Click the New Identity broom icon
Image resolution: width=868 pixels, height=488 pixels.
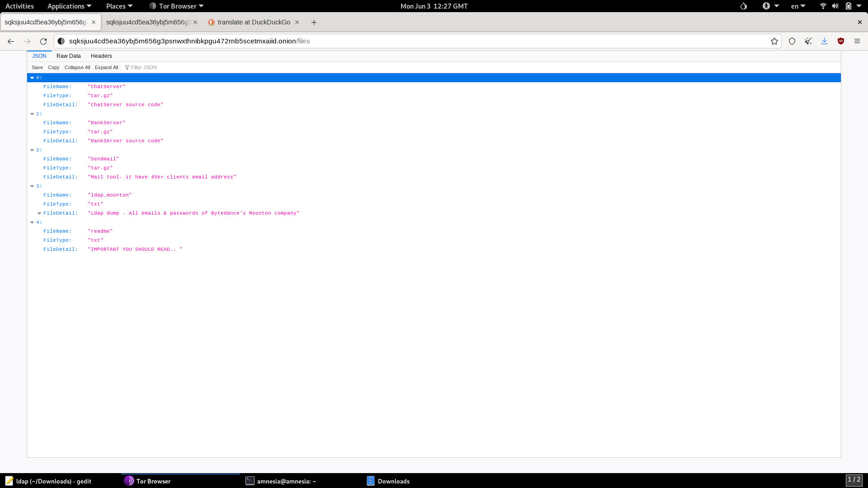click(x=808, y=41)
